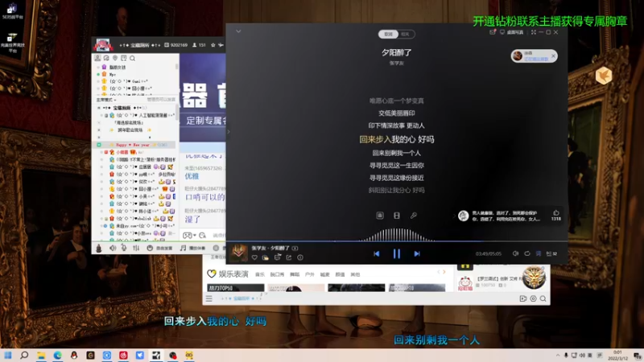Change the playback loop mode
Image resolution: width=644 pixels, height=362 pixels.
(x=527, y=253)
